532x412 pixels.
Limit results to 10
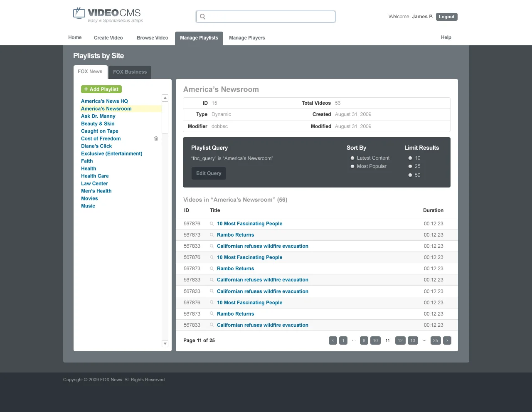point(410,158)
